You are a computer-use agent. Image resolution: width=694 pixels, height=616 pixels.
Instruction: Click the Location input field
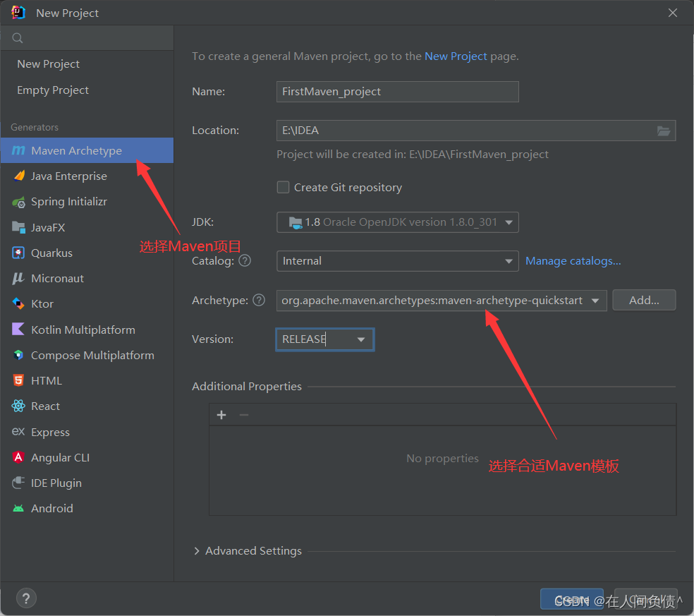click(x=476, y=131)
